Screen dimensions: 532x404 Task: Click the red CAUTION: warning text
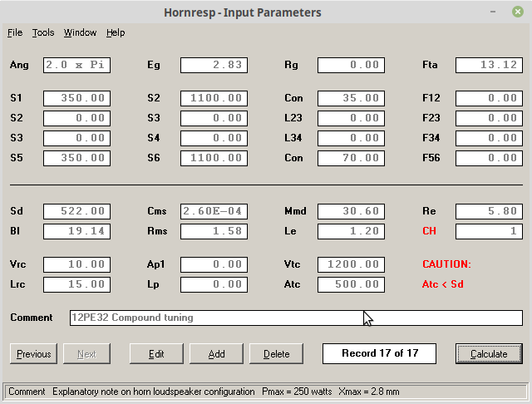point(447,264)
